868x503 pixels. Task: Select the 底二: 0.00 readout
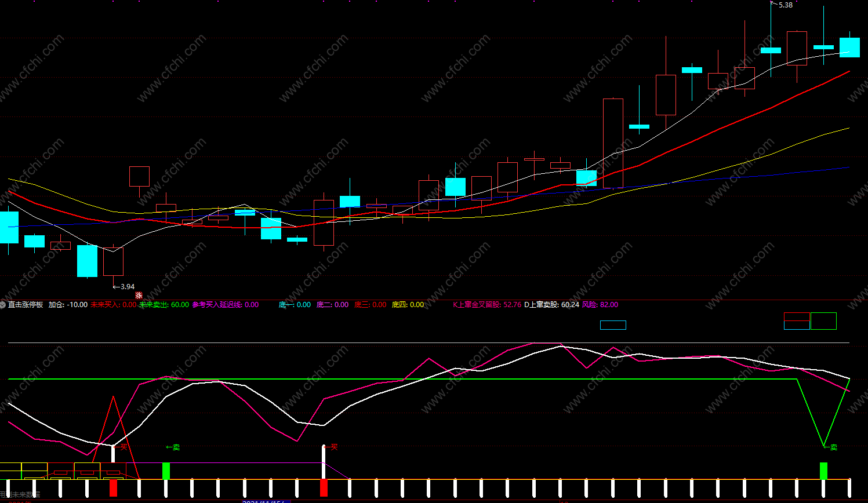pyautogui.click(x=332, y=305)
